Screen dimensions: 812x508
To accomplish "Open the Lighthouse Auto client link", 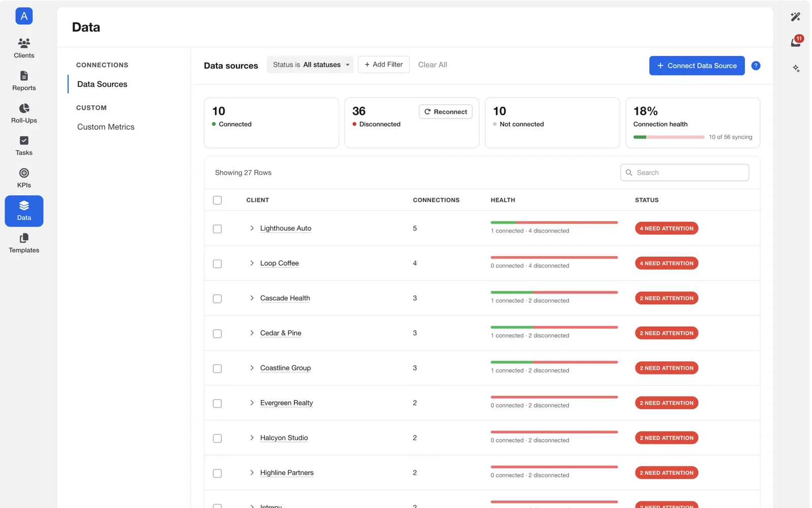I will pos(286,228).
